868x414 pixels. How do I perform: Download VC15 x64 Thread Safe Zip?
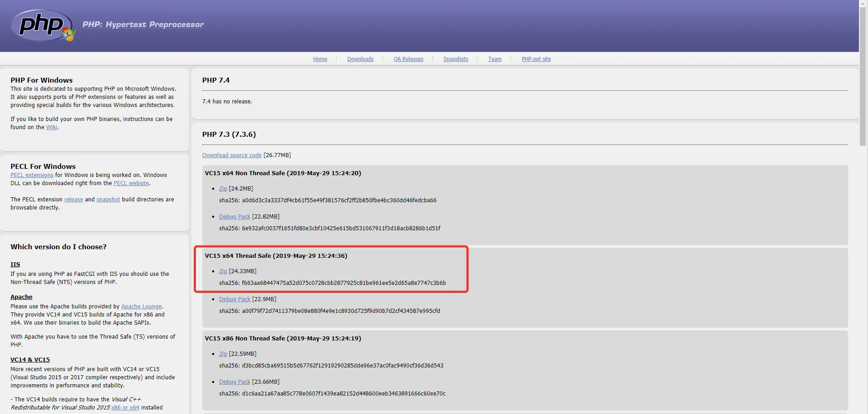[223, 271]
